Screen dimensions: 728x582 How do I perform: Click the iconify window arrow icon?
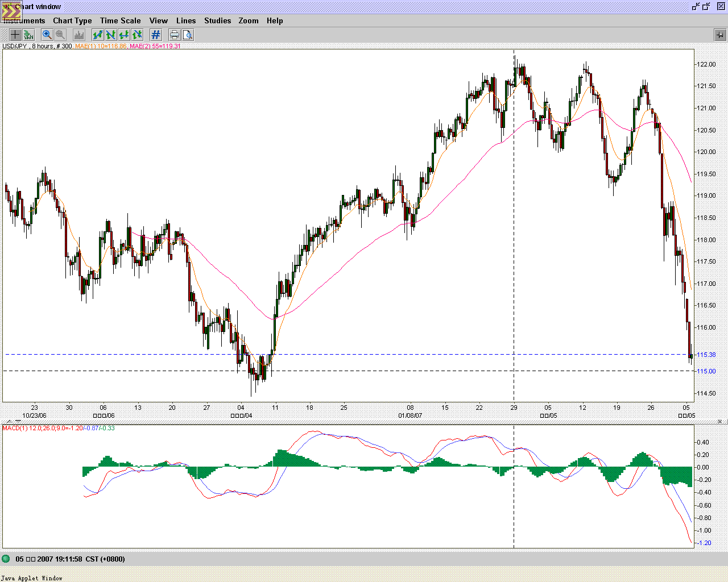(x=696, y=7)
